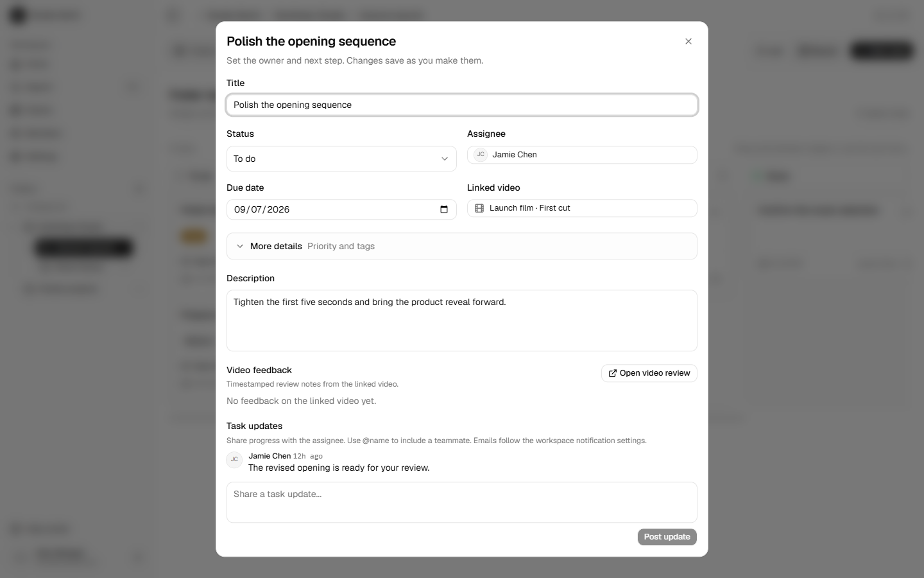Click the external-link icon on Open video review
Image resolution: width=924 pixels, height=578 pixels.
click(x=612, y=373)
